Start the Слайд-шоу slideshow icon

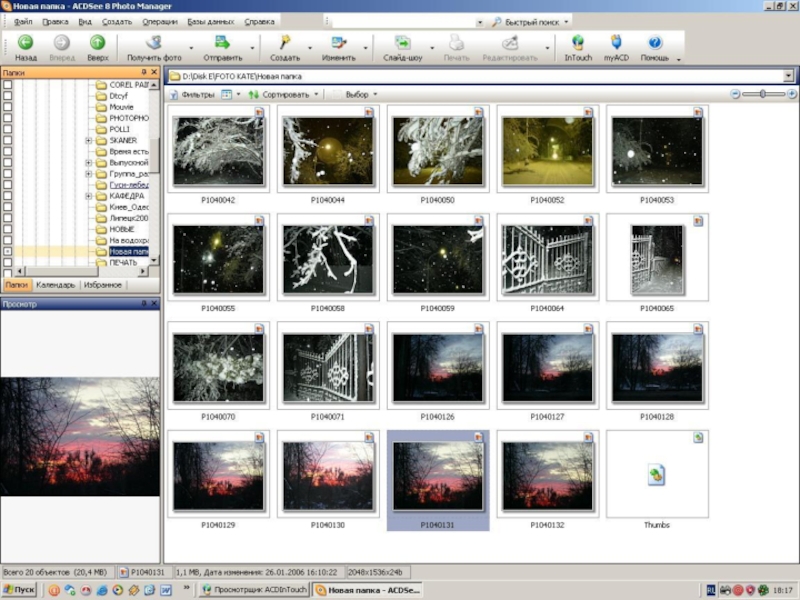point(402,43)
